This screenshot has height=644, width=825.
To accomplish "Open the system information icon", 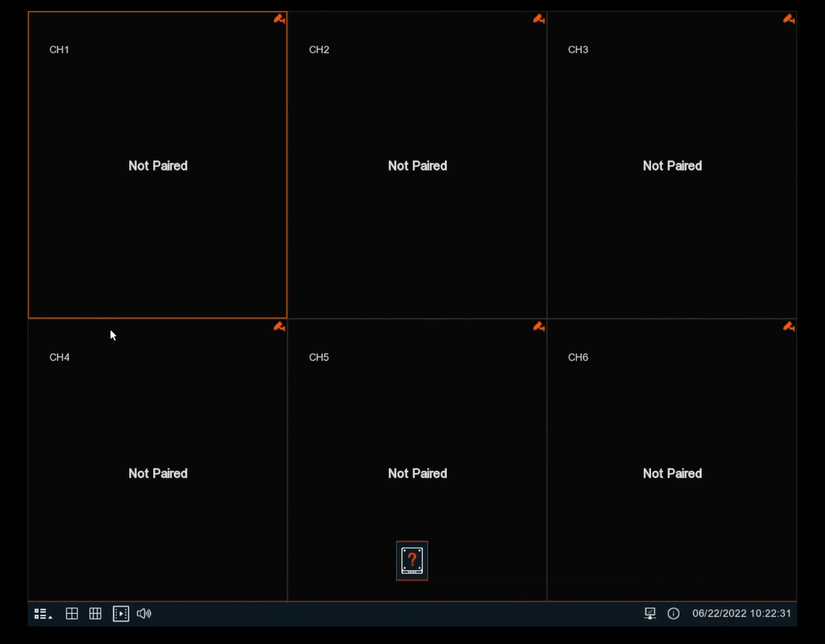I will pos(674,614).
